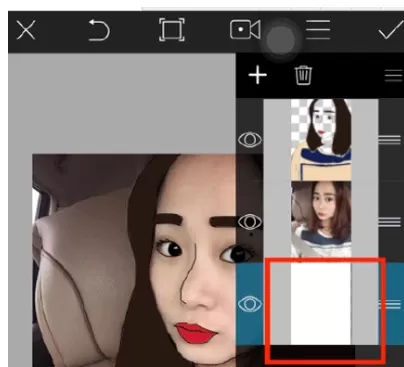The height and width of the screenshot is (367, 404).
Task: Tap the video camera record icon
Action: pos(245,30)
